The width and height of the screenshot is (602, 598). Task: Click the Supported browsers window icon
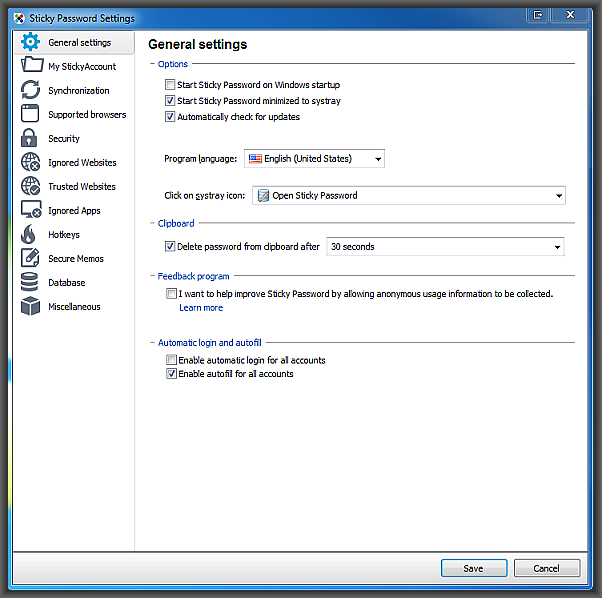[30, 113]
